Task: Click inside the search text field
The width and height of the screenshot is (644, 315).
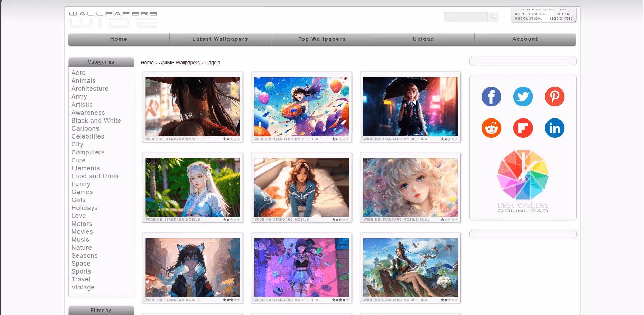Action: (x=465, y=17)
